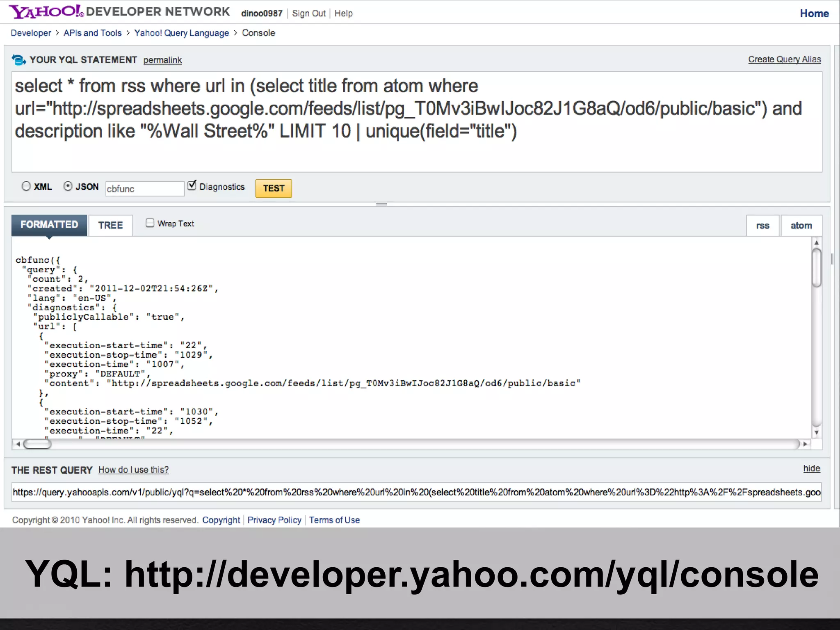Enable the Wrap Text checkbox
Viewport: 840px width, 630px height.
pos(150,223)
